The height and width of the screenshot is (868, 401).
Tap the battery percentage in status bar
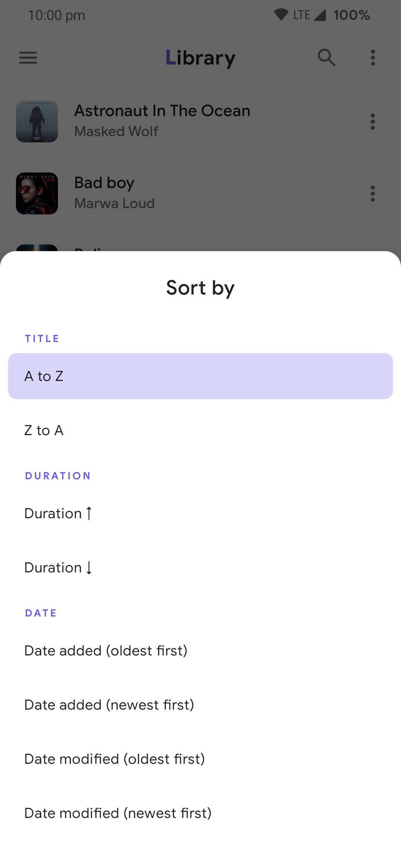tap(351, 15)
